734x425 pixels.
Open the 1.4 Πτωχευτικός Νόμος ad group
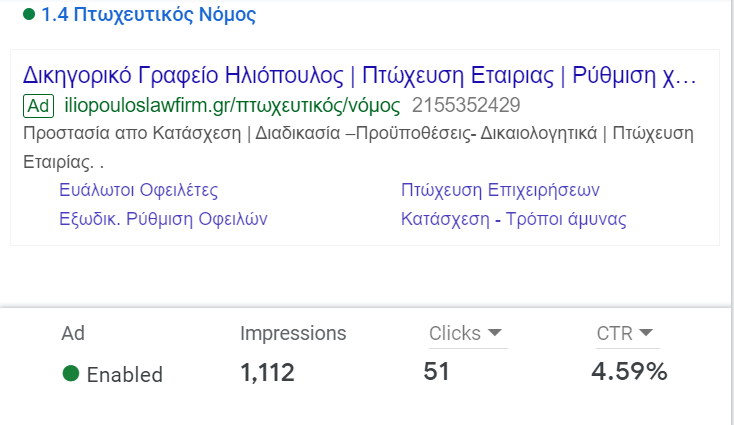tap(148, 16)
